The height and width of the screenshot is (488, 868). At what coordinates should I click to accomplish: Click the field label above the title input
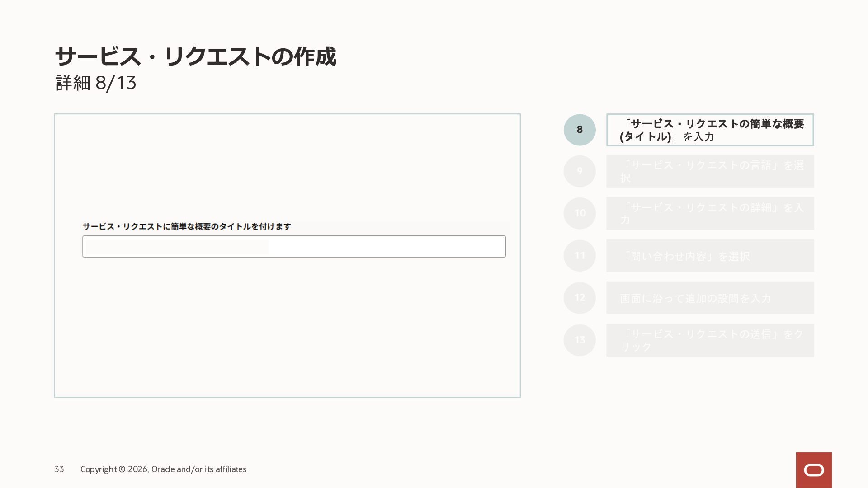186,226
